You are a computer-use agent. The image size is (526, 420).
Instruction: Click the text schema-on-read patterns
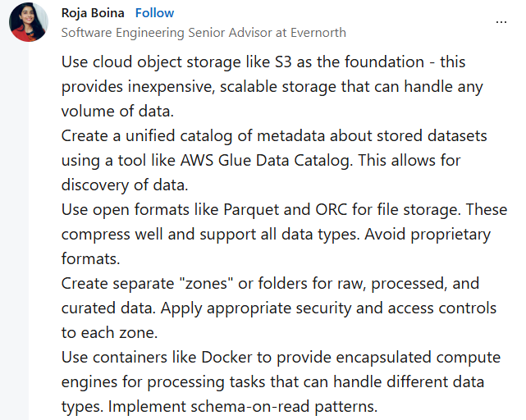pos(284,407)
